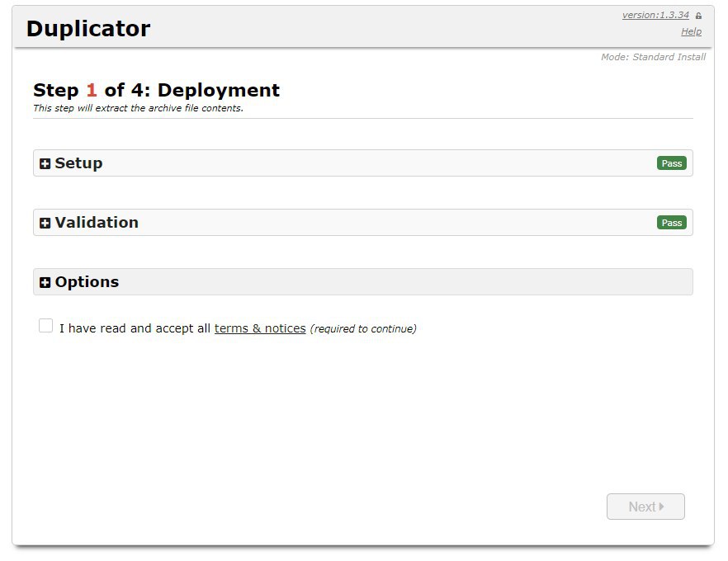Open the Help link
This screenshot has width=728, height=561.
691,31
